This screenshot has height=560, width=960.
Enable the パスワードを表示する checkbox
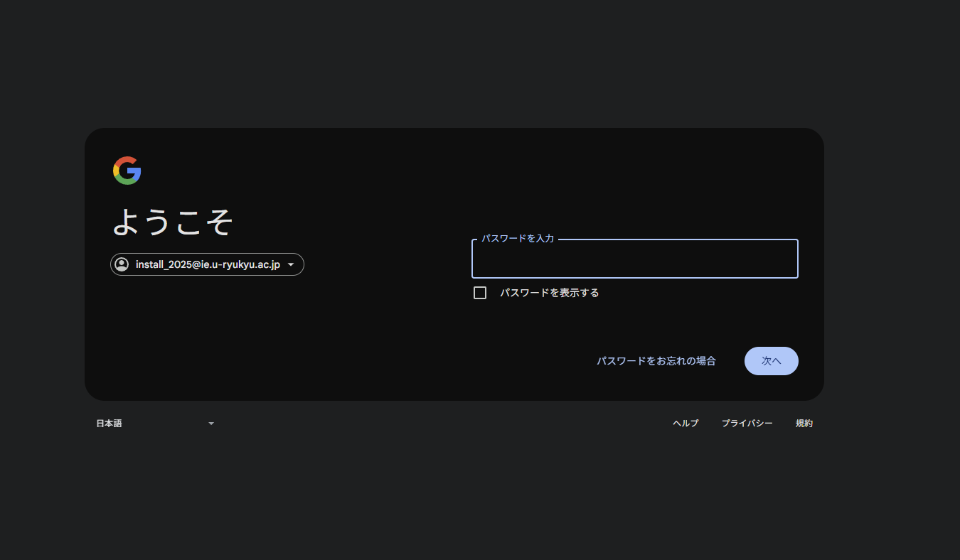(480, 293)
